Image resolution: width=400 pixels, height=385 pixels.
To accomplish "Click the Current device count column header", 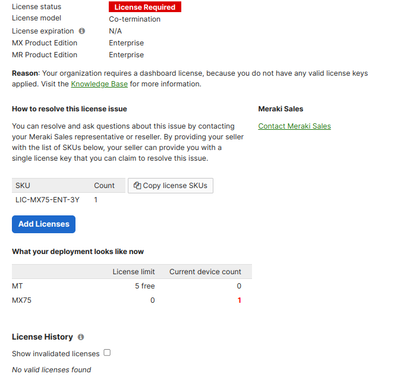I will coord(205,272).
